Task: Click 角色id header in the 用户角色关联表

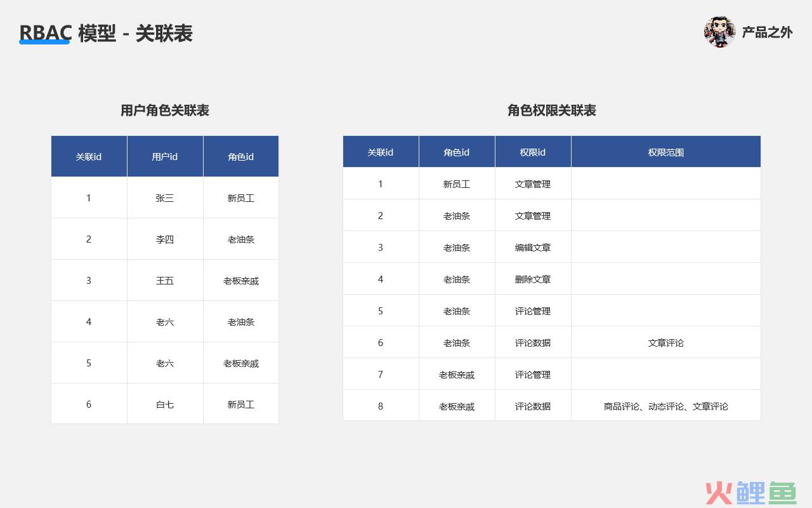Action: coord(241,156)
